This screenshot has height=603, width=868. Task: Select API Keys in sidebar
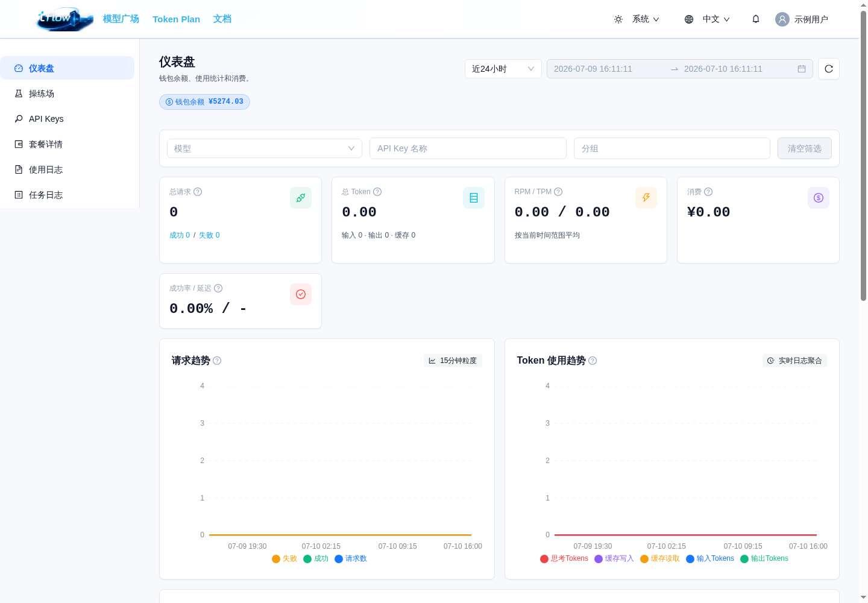click(67, 119)
